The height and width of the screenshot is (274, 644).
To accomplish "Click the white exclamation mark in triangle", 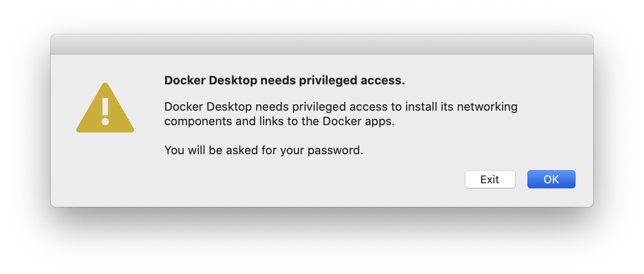I will pos(105,111).
